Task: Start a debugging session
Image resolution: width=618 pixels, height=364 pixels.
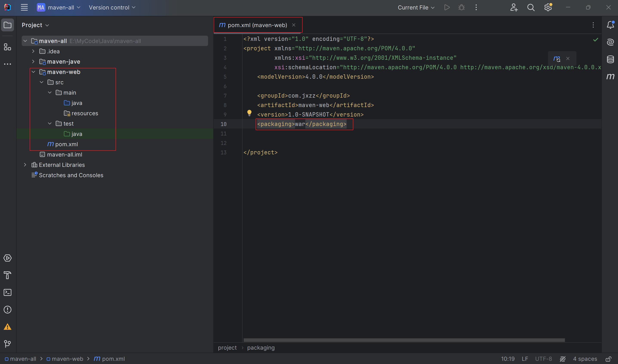Action: pyautogui.click(x=461, y=7)
